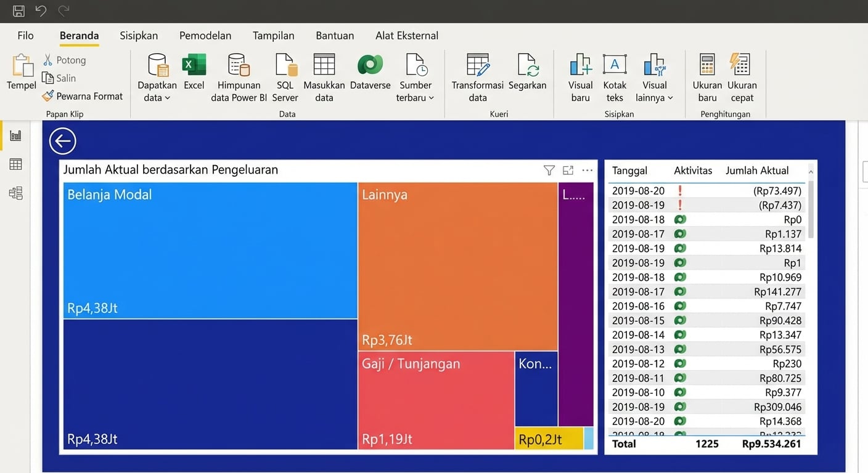Create a new measure via Ukuran baru
This screenshot has width=868, height=473.
click(x=706, y=74)
